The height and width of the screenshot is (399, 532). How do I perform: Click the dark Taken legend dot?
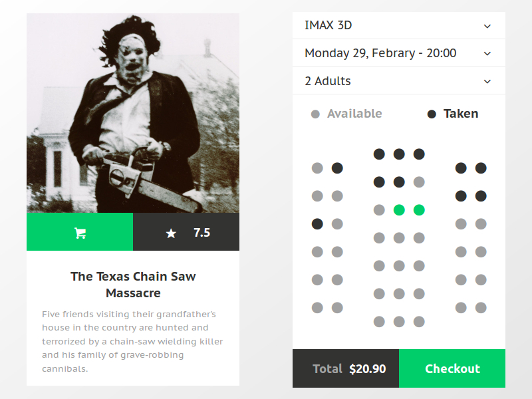432,114
